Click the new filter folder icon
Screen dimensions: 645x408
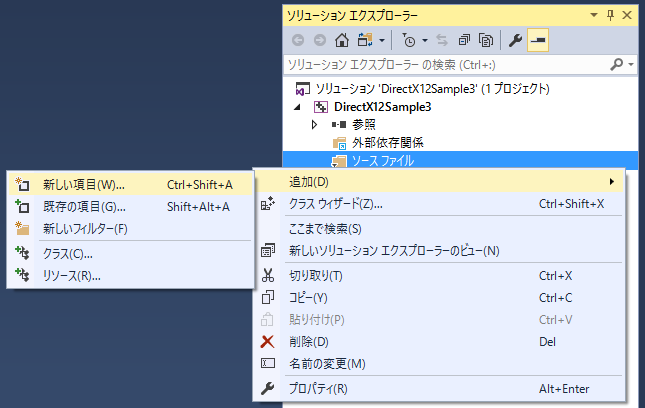pyautogui.click(x=22, y=229)
